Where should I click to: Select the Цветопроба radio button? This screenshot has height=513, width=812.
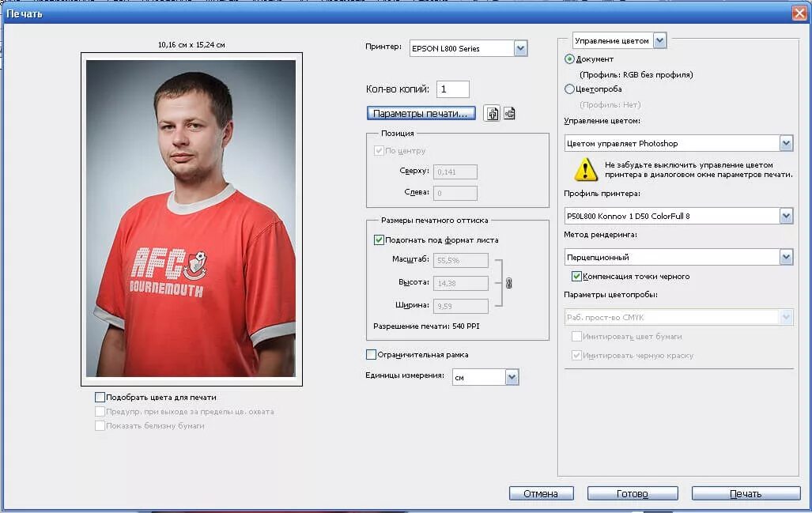point(569,89)
